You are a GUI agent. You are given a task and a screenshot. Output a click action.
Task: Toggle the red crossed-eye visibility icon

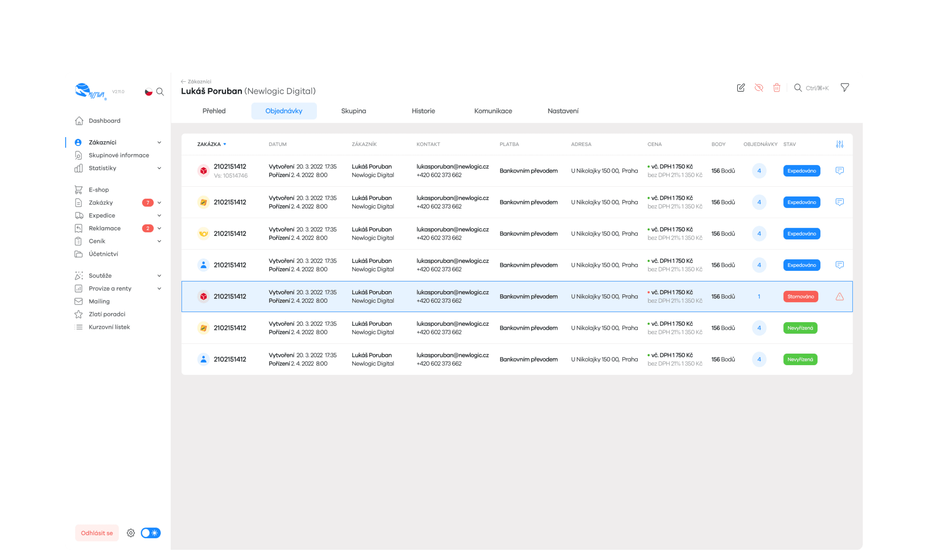click(x=759, y=88)
